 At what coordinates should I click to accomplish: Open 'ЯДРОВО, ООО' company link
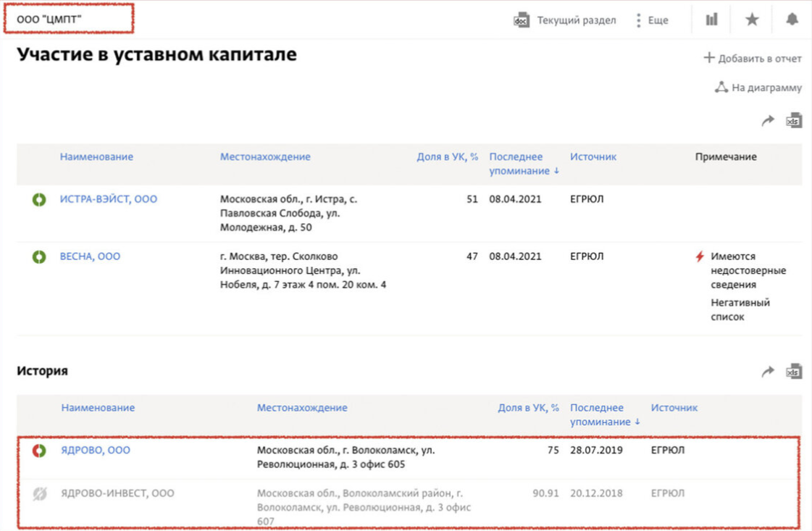[96, 450]
